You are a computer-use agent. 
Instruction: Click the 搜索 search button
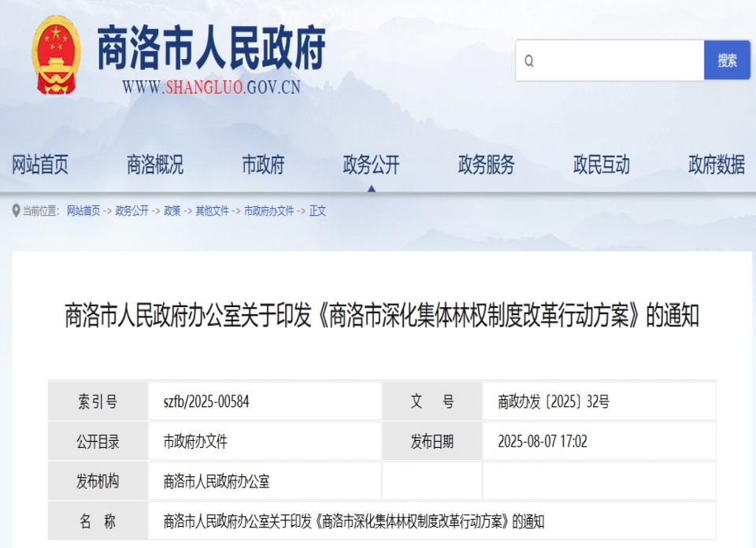pyautogui.click(x=727, y=61)
